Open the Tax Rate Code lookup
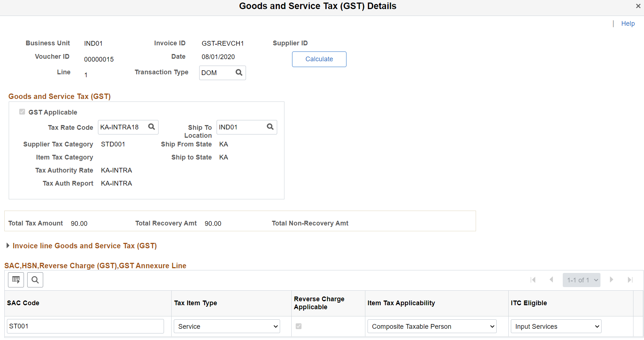Screen dimensions: 644x340 [151, 127]
